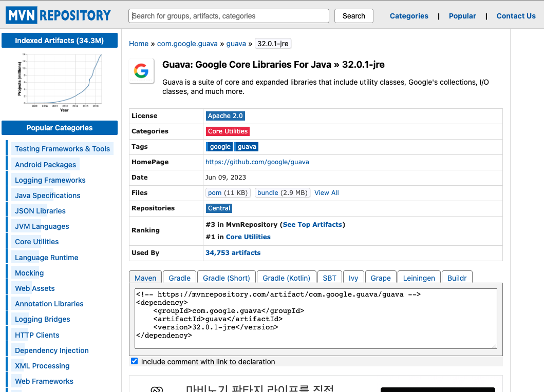Switch to the Gradle tab
544x392 pixels.
[x=179, y=278]
